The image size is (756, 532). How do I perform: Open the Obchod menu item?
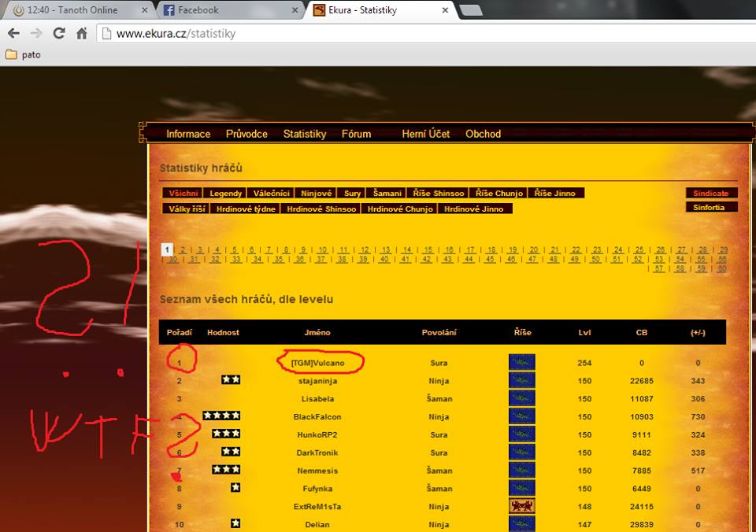(x=483, y=134)
